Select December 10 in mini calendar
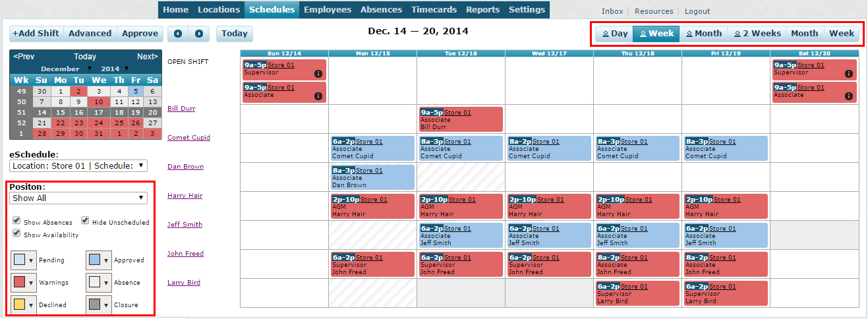This screenshot has width=868, height=319. 98,102
